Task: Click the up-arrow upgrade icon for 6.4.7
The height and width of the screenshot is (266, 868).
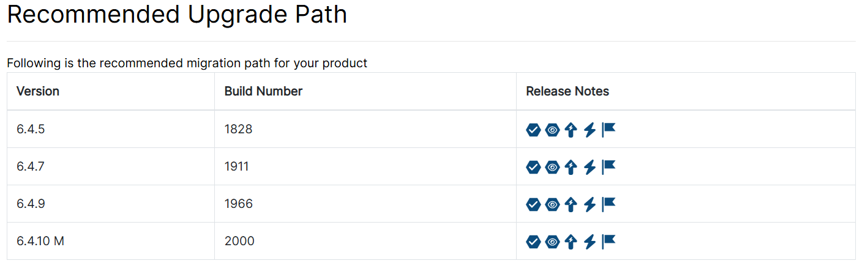Action: tap(571, 167)
